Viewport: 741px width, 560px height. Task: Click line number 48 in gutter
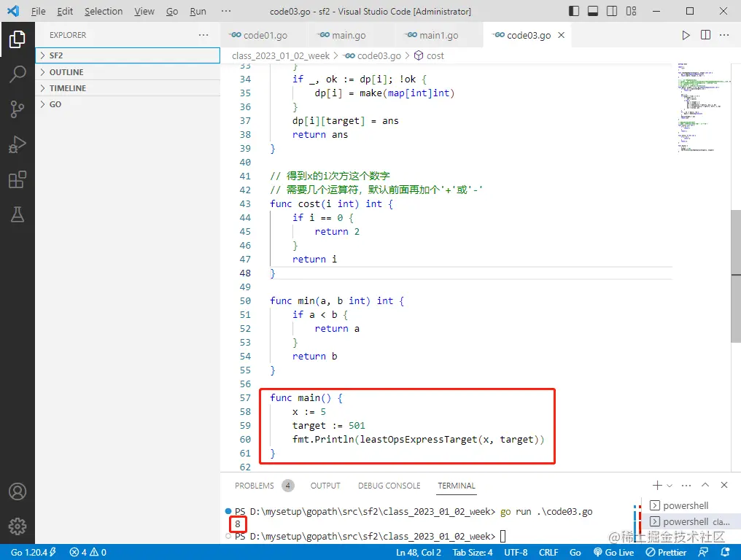[x=245, y=273]
